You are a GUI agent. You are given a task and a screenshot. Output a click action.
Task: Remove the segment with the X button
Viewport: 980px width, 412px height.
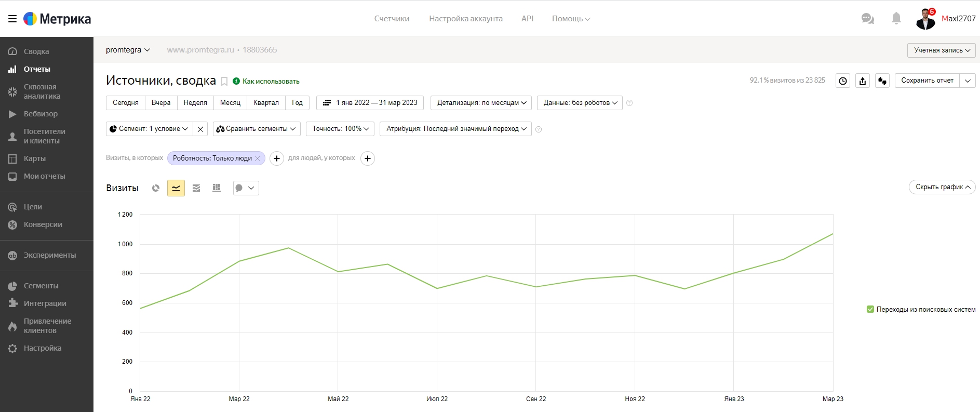pos(200,129)
